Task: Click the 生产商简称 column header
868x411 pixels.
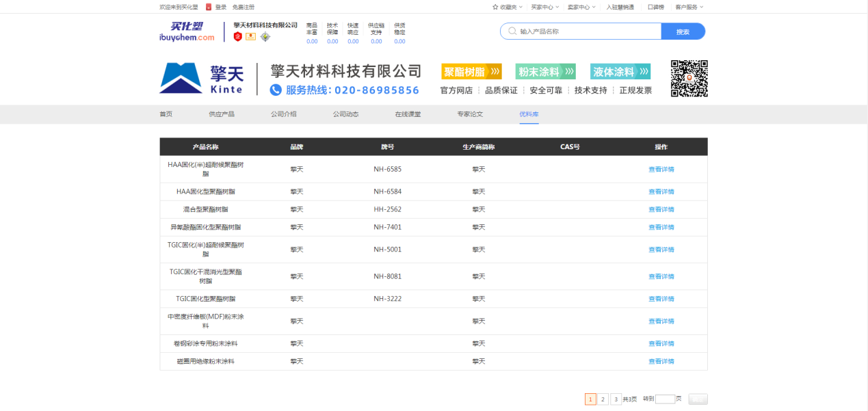Action: click(479, 147)
